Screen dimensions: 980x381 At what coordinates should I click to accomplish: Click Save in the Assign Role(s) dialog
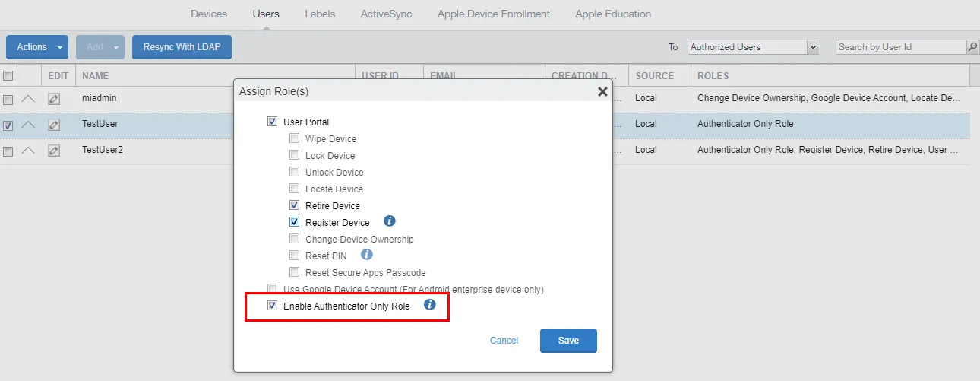(568, 341)
